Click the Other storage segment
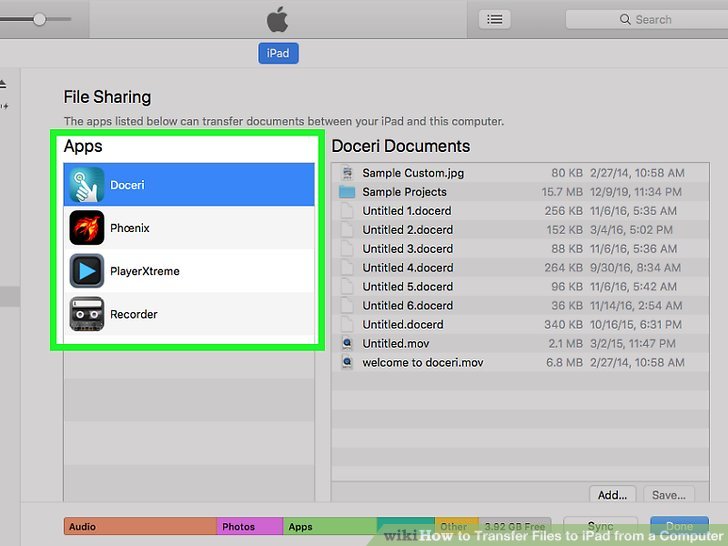 click(x=456, y=526)
